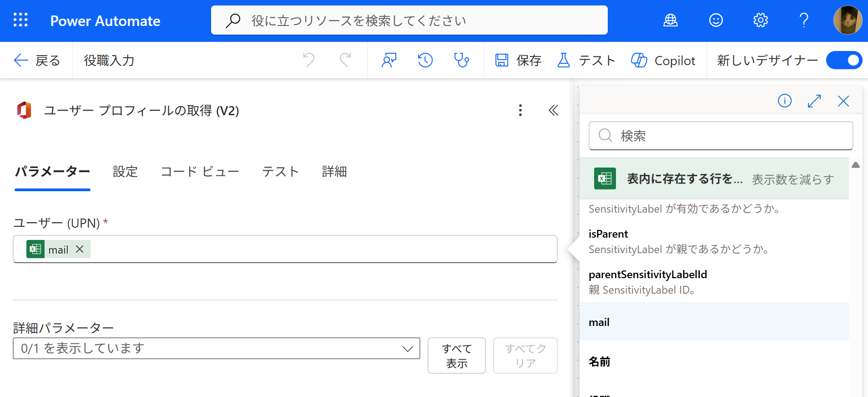
Task: Click the flow checker stethoscope icon
Action: 461,60
